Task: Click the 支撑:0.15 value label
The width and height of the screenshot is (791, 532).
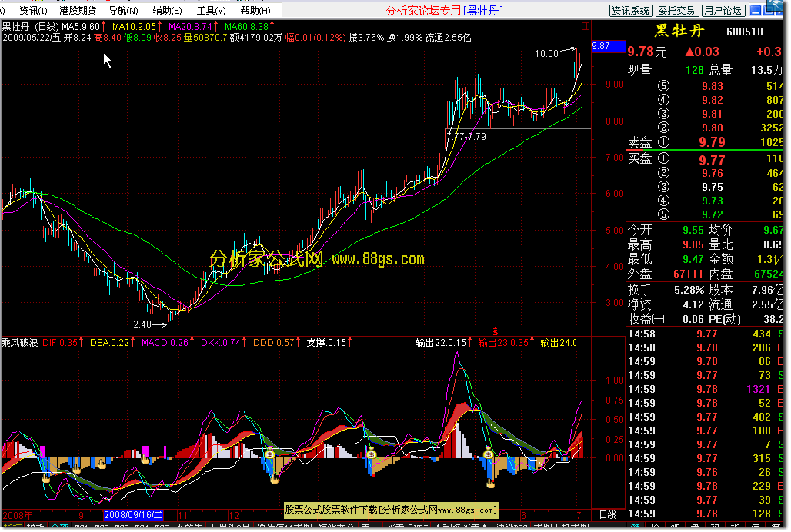Action: 326,343
